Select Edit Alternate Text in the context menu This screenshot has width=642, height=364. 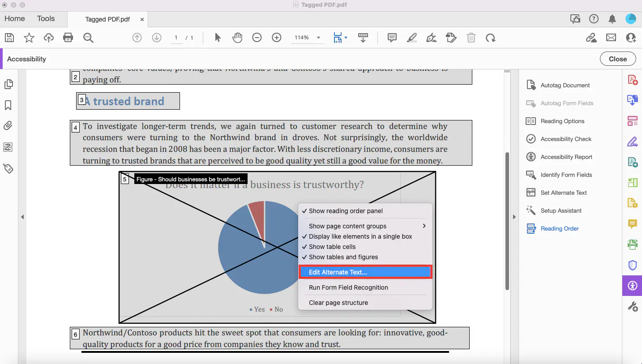click(x=338, y=272)
